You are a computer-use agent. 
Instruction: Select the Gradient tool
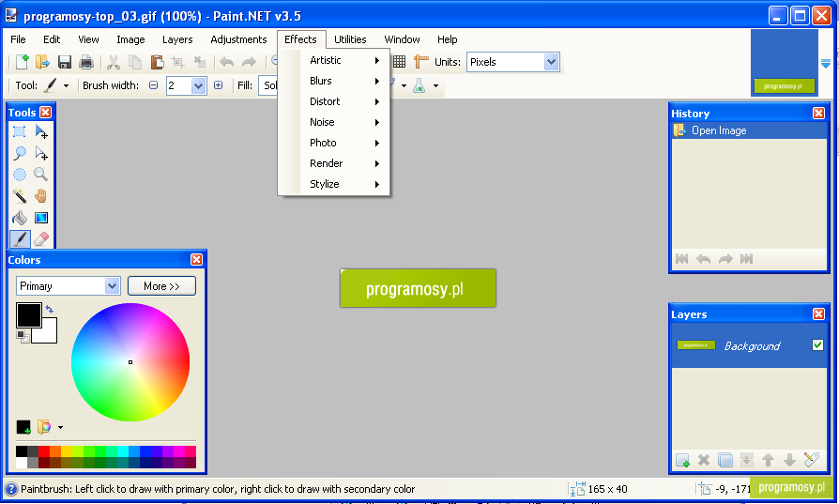tap(41, 218)
